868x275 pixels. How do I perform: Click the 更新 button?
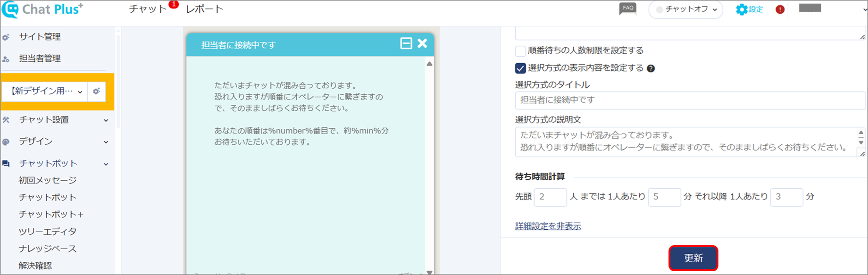(x=693, y=258)
